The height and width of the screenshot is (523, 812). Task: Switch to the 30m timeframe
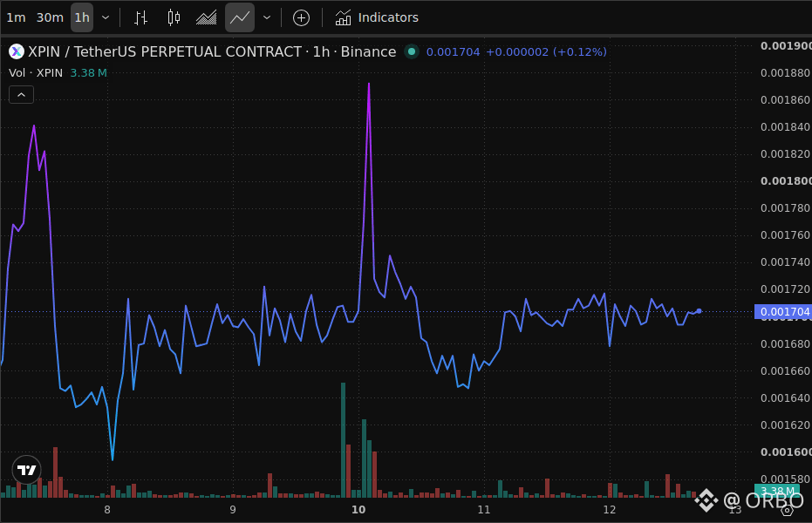[x=50, y=17]
